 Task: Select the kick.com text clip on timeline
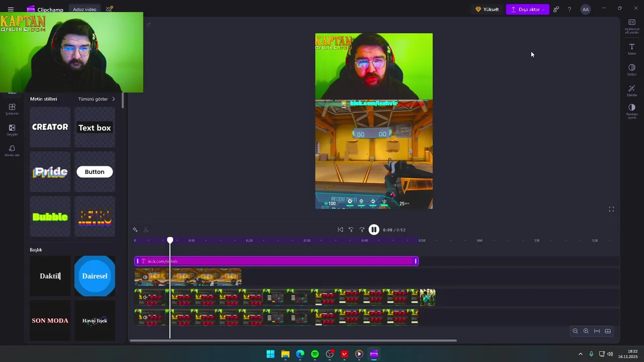tap(276, 261)
